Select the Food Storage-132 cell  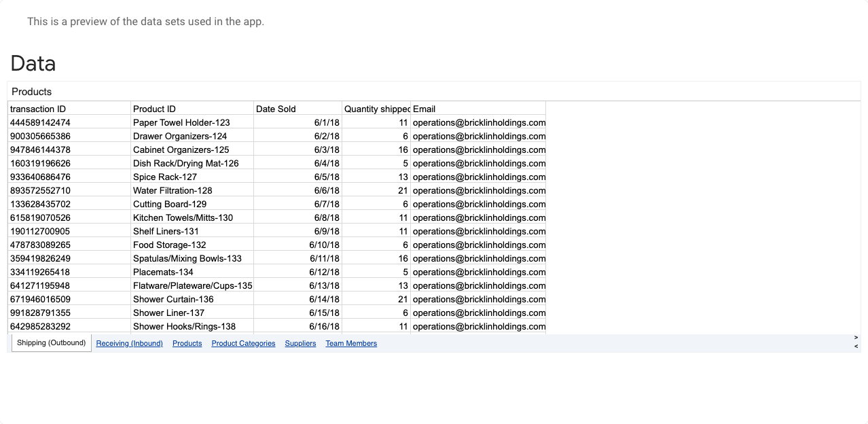[x=192, y=245]
